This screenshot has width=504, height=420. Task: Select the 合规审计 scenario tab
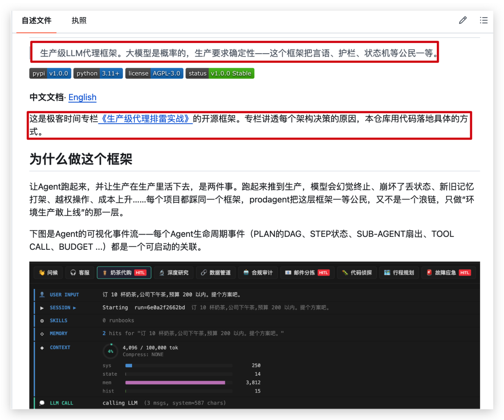(x=258, y=273)
